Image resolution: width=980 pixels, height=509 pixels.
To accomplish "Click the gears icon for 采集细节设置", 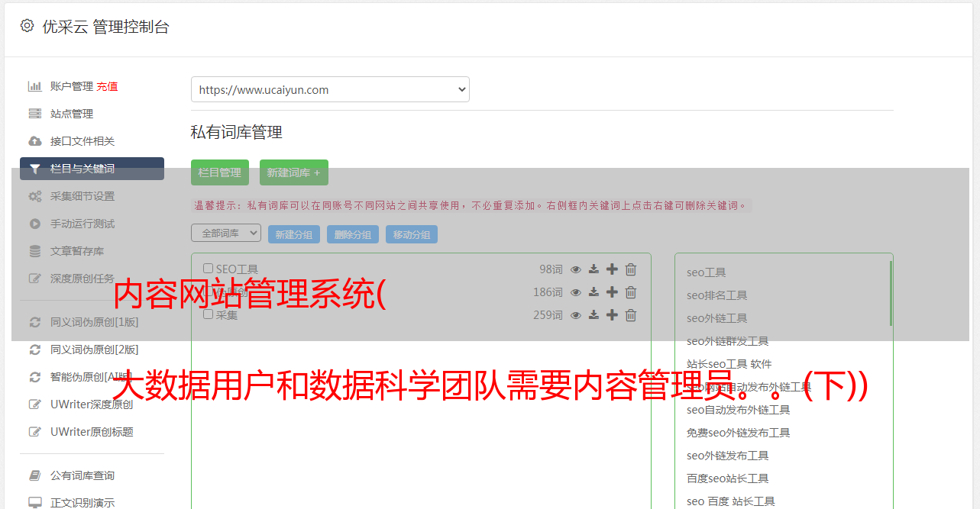I will (35, 196).
